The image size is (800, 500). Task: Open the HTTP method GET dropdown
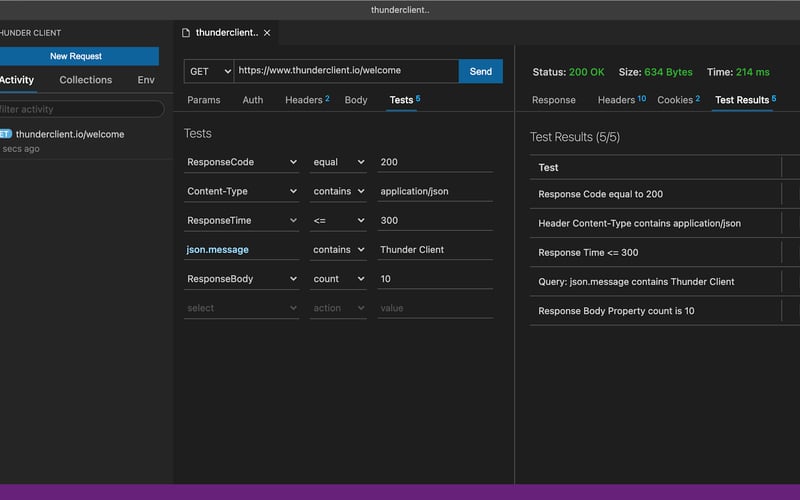[209, 71]
